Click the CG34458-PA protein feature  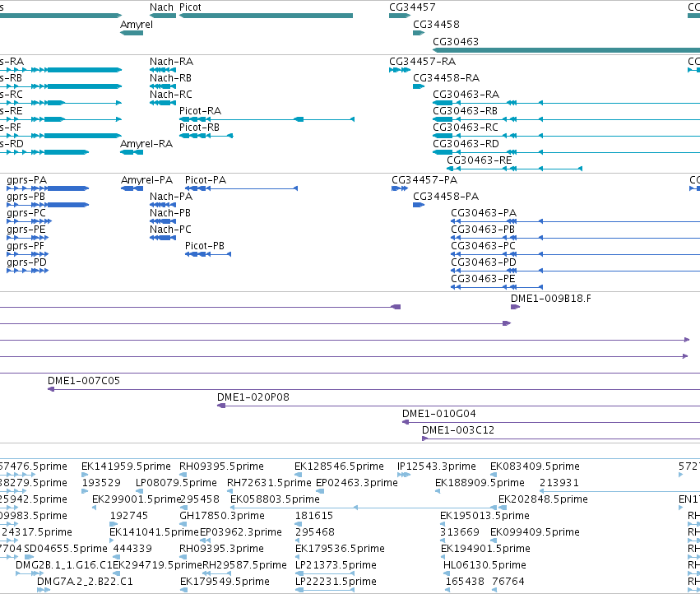419,205
